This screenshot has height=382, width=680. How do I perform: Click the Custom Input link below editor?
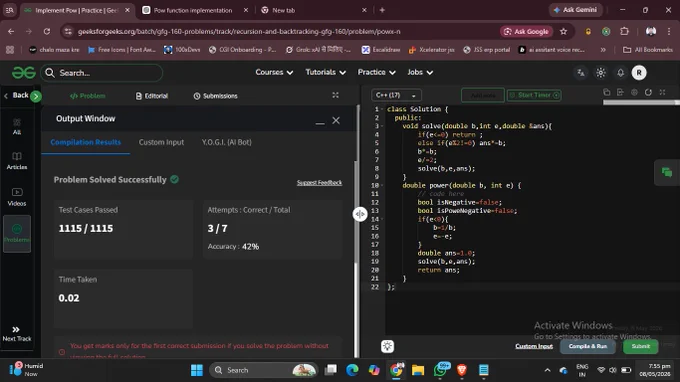tap(534, 346)
